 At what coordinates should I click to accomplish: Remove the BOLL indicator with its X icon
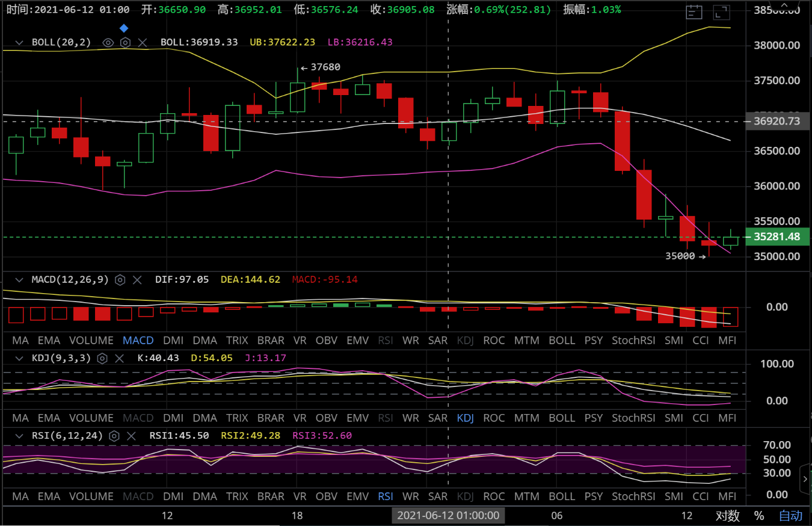pos(143,42)
